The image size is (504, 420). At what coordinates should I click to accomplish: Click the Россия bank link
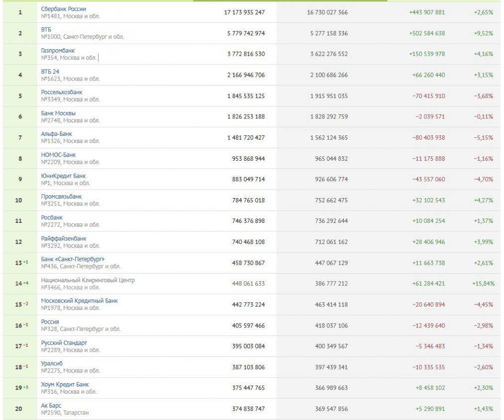50,322
